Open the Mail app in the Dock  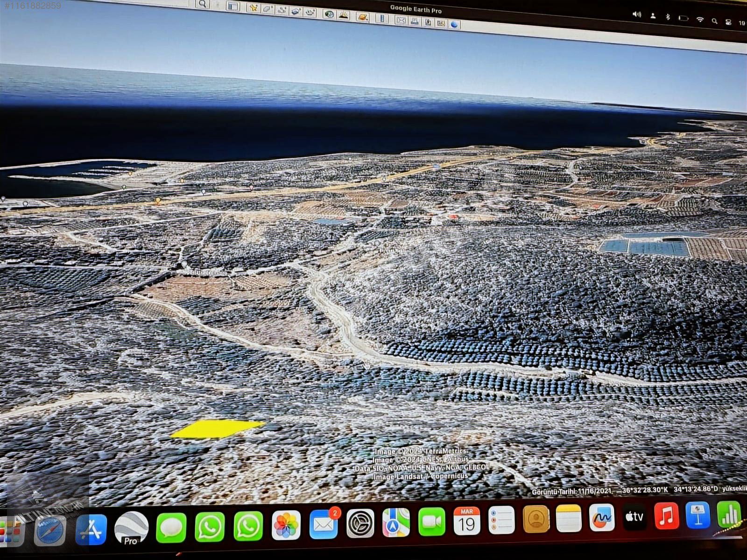pyautogui.click(x=324, y=524)
